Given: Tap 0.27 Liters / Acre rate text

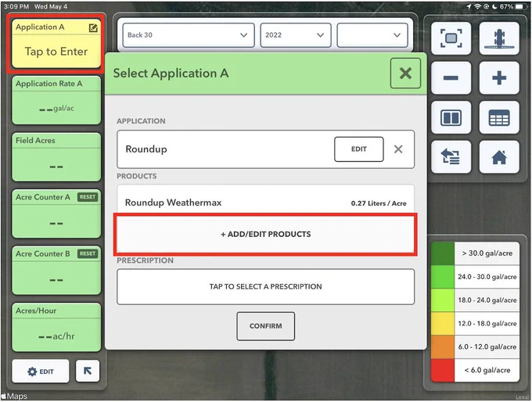Looking at the screenshot, I should 379,203.
